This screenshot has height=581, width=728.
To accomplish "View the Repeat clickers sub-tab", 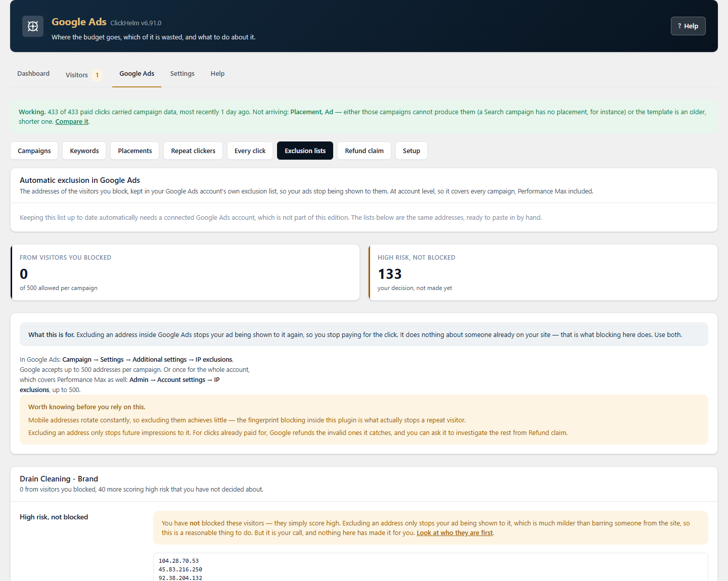I will 193,151.
